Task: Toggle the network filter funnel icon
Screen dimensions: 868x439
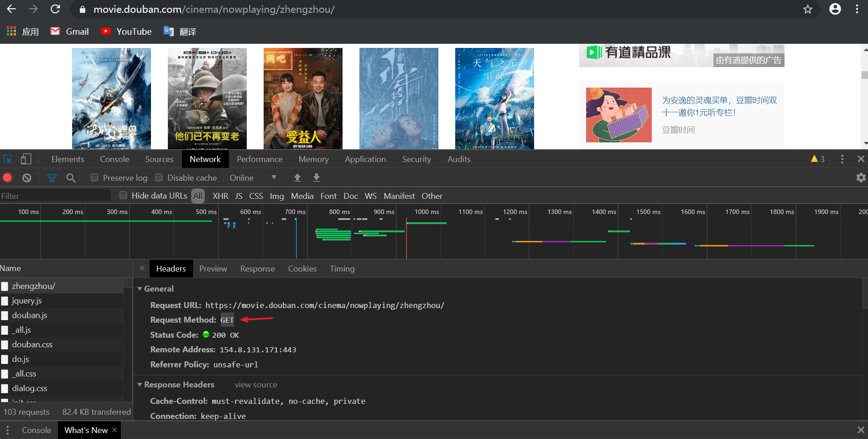Action: 52,178
